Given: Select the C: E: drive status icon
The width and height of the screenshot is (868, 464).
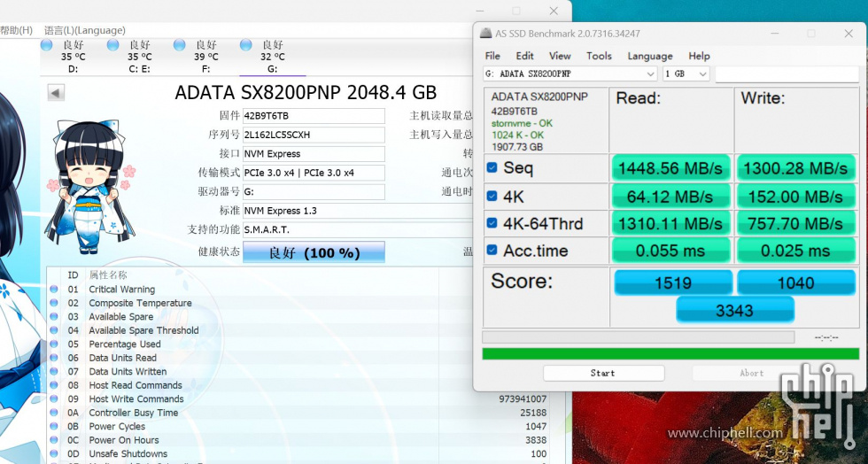Looking at the screenshot, I should tap(113, 45).
